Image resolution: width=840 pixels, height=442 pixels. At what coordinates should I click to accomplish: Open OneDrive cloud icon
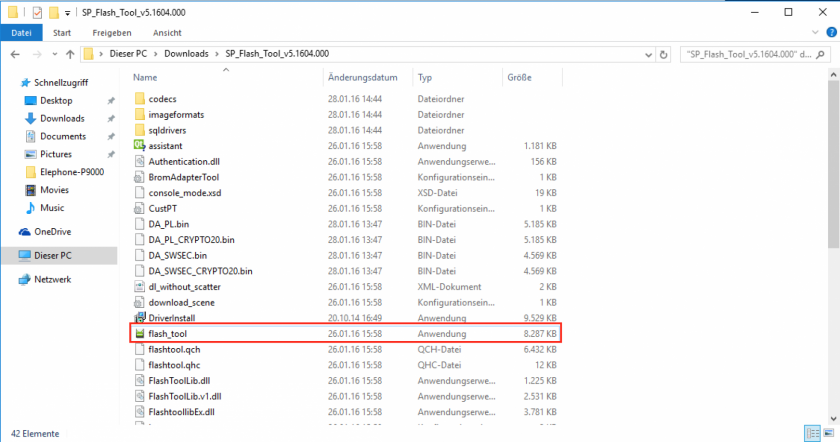pos(25,232)
